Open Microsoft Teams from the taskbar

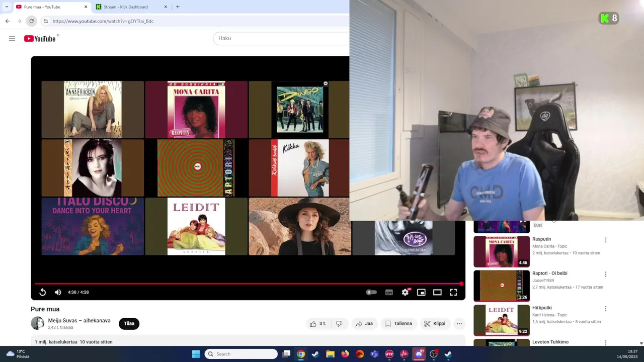(x=374, y=354)
